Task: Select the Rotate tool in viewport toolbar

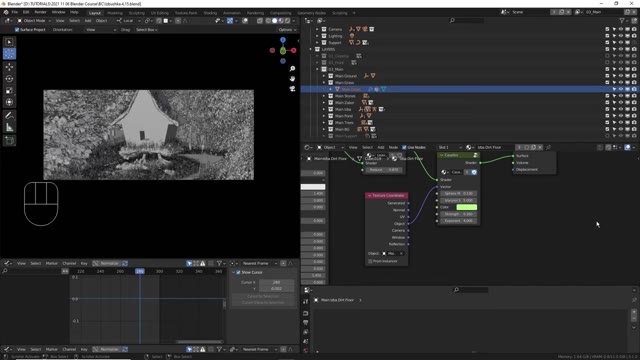Action: [9, 78]
